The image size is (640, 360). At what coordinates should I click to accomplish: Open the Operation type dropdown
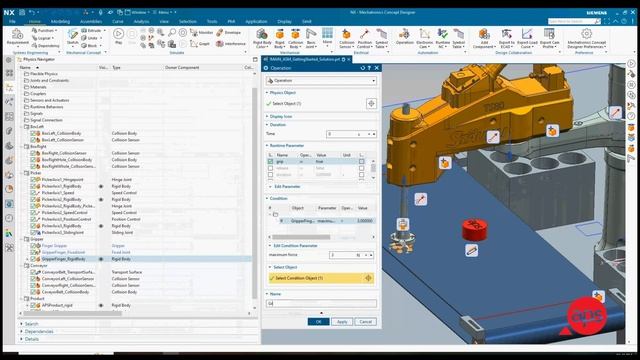click(x=321, y=81)
